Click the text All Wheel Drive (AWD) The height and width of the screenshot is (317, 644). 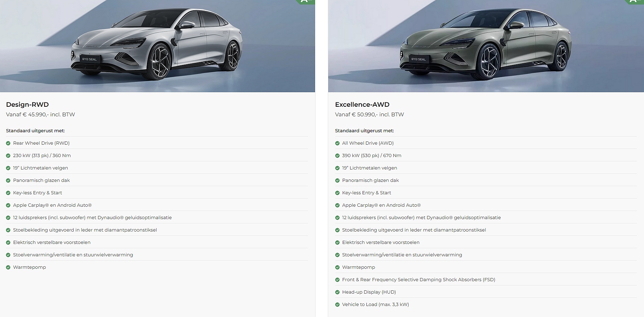368,143
